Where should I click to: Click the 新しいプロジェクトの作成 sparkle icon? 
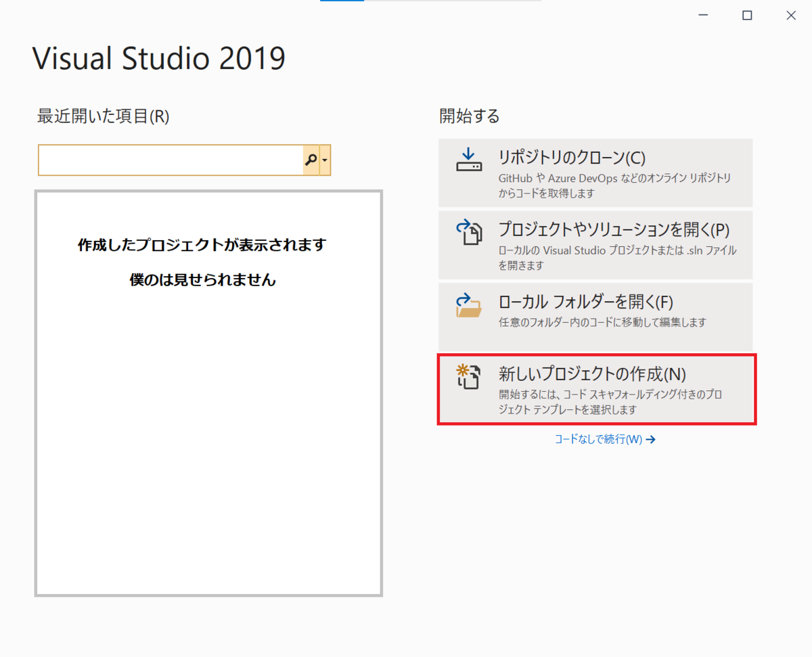click(468, 378)
